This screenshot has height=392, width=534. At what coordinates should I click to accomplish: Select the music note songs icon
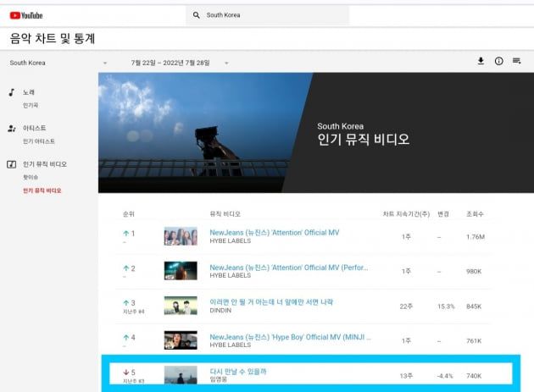click(x=12, y=91)
